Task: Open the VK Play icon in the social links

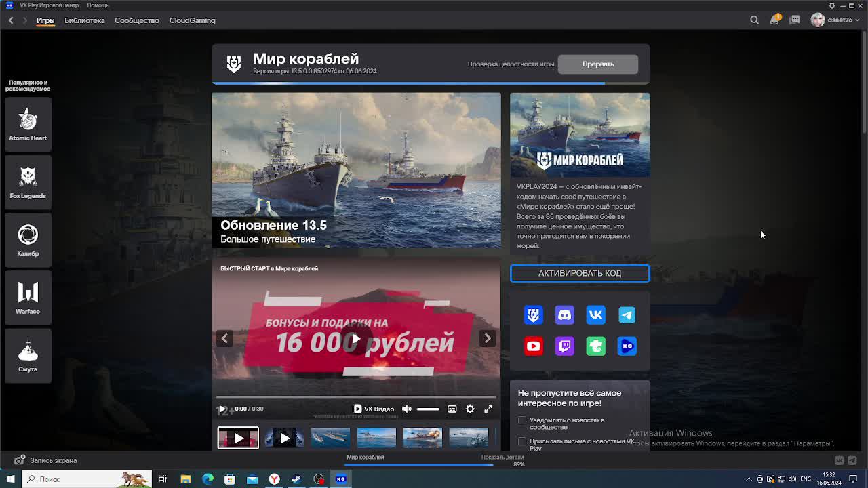Action: click(627, 346)
